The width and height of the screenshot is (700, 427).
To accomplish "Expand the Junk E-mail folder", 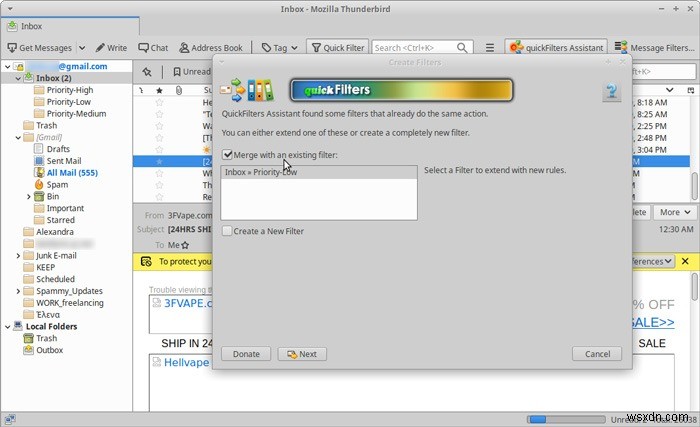I will click(18, 255).
